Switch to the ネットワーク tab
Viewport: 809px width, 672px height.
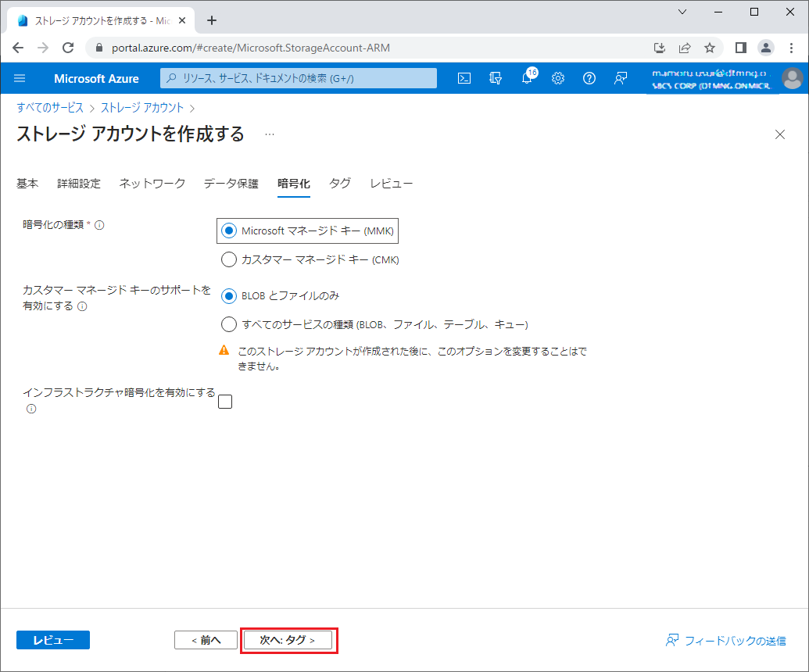(x=152, y=184)
